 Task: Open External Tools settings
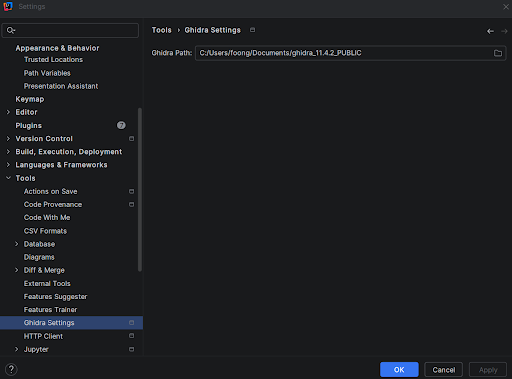[x=47, y=284]
